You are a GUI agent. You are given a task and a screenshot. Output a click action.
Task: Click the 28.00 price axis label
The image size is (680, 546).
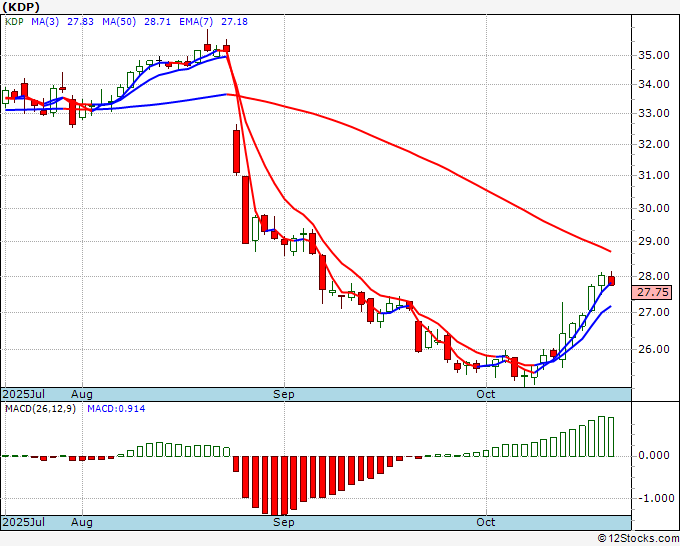(654, 276)
